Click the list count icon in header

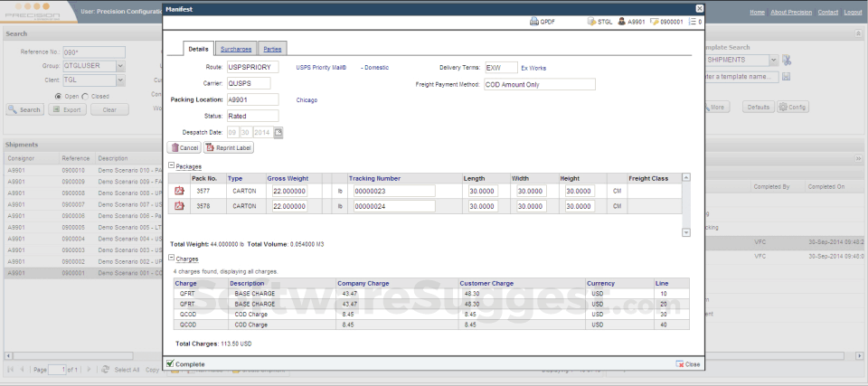(x=692, y=21)
